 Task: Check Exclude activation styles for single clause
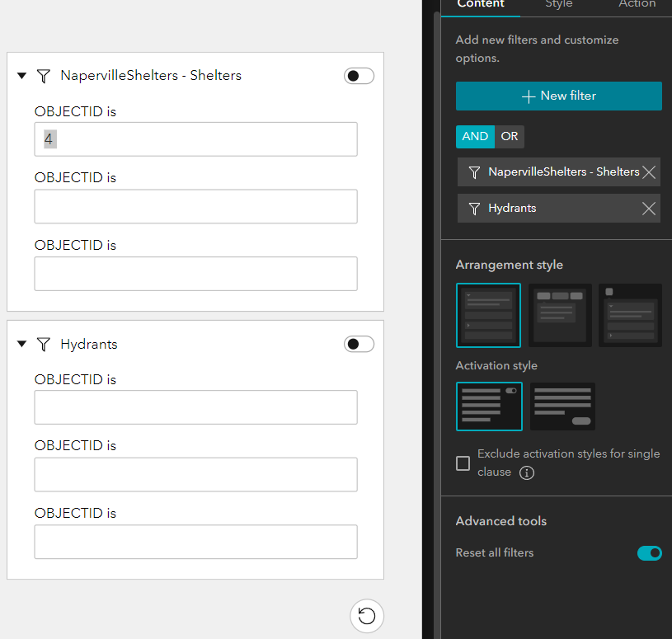click(463, 463)
